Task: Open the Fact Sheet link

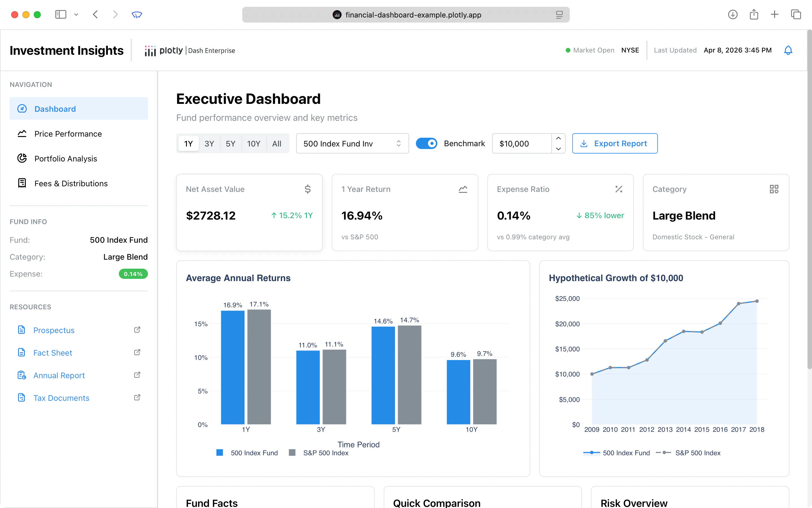Action: 53,353
